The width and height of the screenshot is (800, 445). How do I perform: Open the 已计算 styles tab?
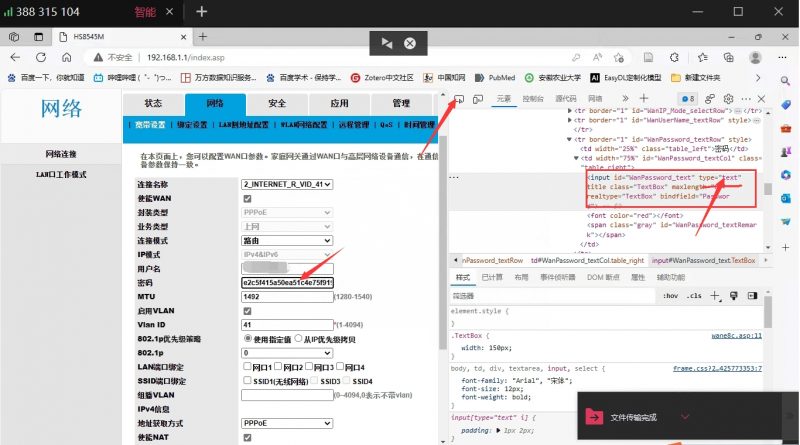[492, 277]
